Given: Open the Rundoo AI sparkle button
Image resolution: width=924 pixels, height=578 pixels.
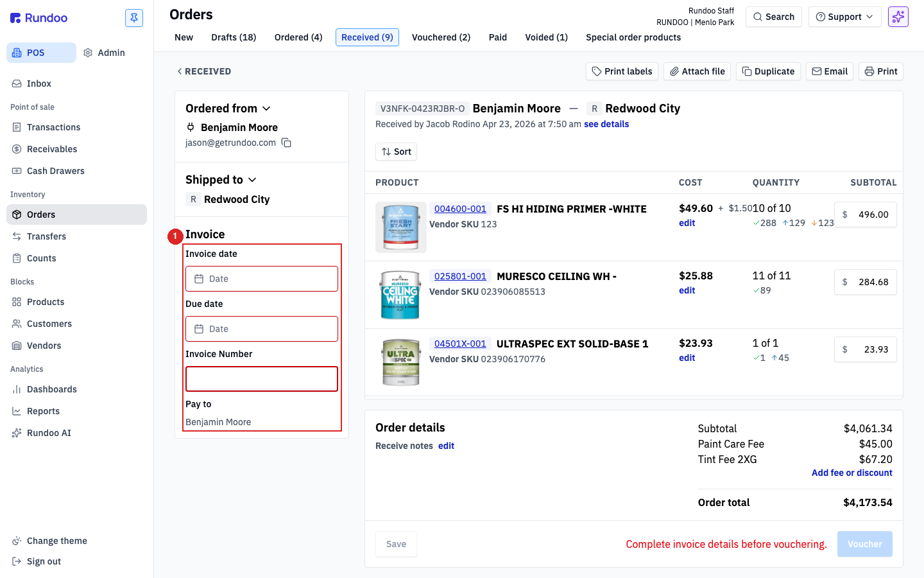Looking at the screenshot, I should point(898,17).
